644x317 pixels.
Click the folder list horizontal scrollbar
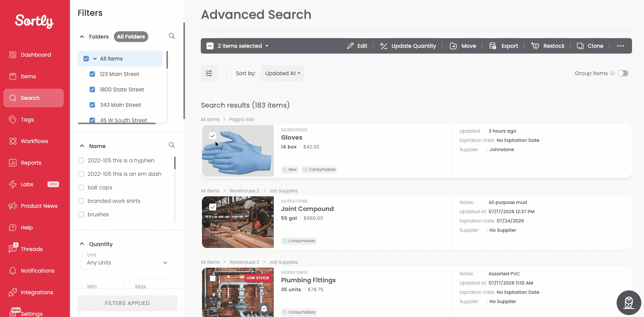117,123
